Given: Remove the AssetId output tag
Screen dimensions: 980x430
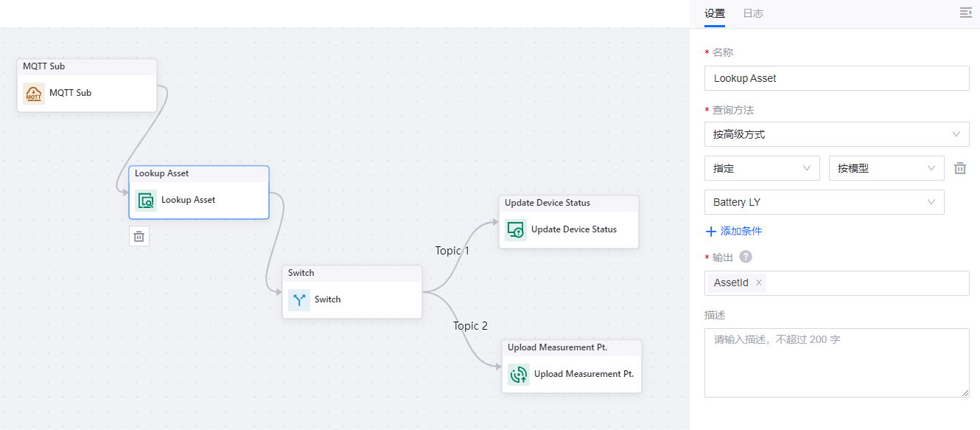Looking at the screenshot, I should pyautogui.click(x=758, y=282).
